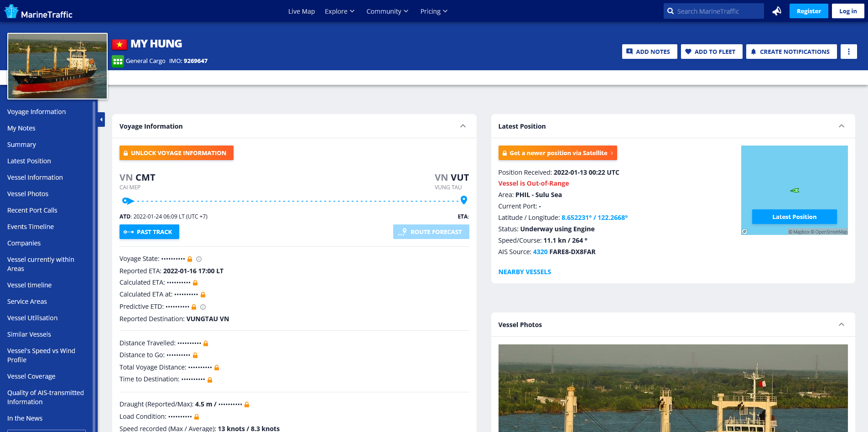
Task: Click Get a newer position via Satellite
Action: point(557,153)
